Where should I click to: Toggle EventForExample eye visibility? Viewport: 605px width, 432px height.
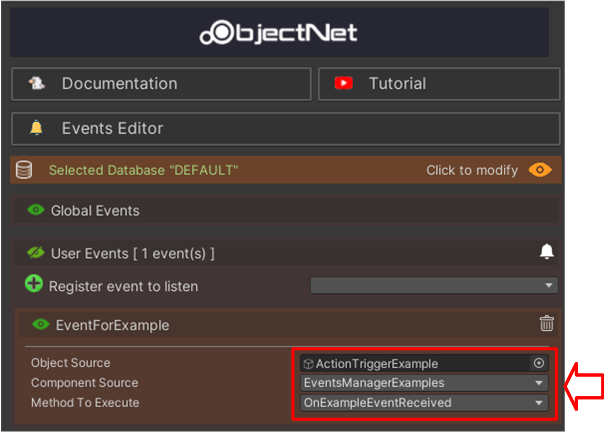[x=41, y=324]
